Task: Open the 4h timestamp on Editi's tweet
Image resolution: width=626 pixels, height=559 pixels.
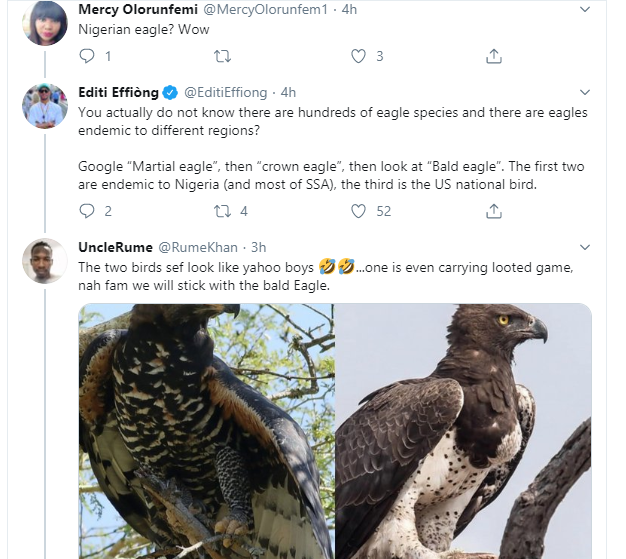Action: point(288,92)
